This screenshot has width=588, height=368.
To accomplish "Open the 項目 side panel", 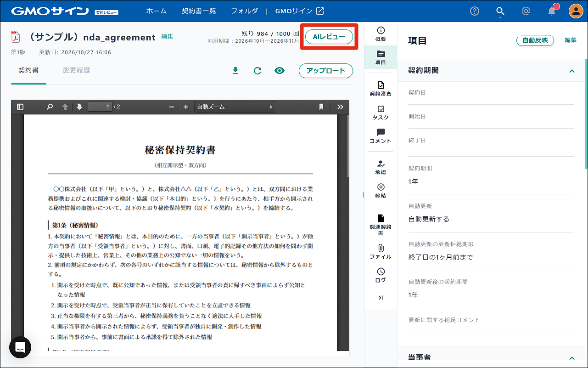I will pyautogui.click(x=381, y=57).
